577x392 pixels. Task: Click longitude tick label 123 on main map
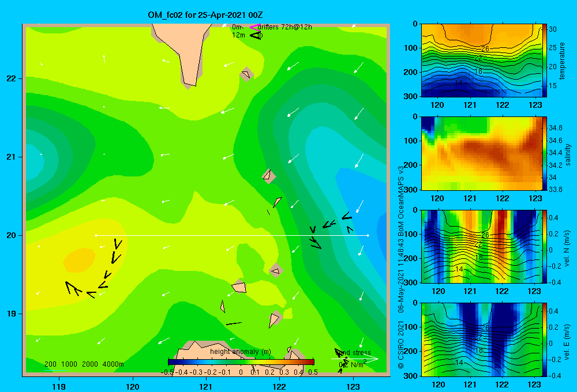pos(353,386)
